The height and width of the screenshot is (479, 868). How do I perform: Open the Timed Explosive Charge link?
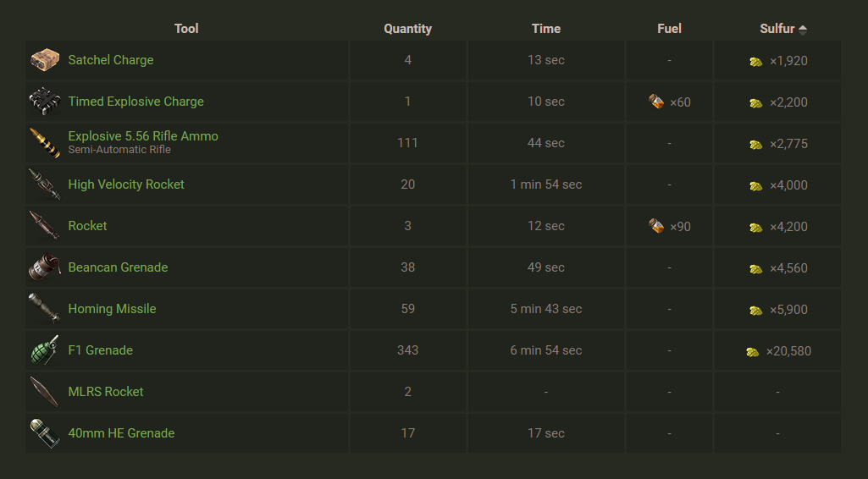coord(135,102)
